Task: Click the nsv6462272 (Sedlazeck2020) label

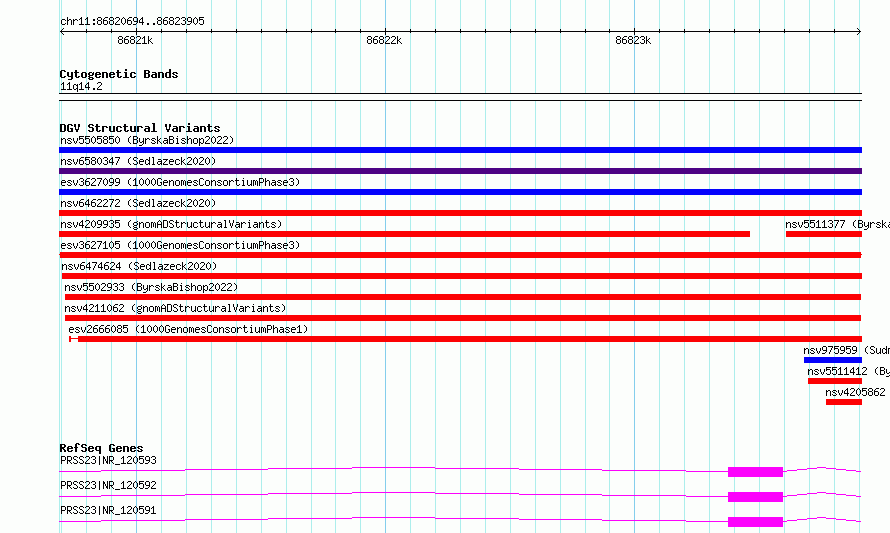Action: [138, 203]
